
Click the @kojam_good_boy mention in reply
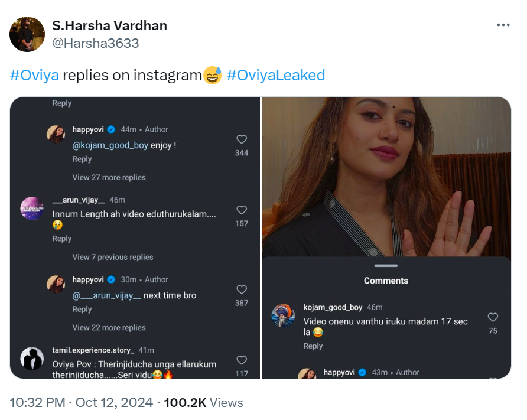[x=110, y=145]
